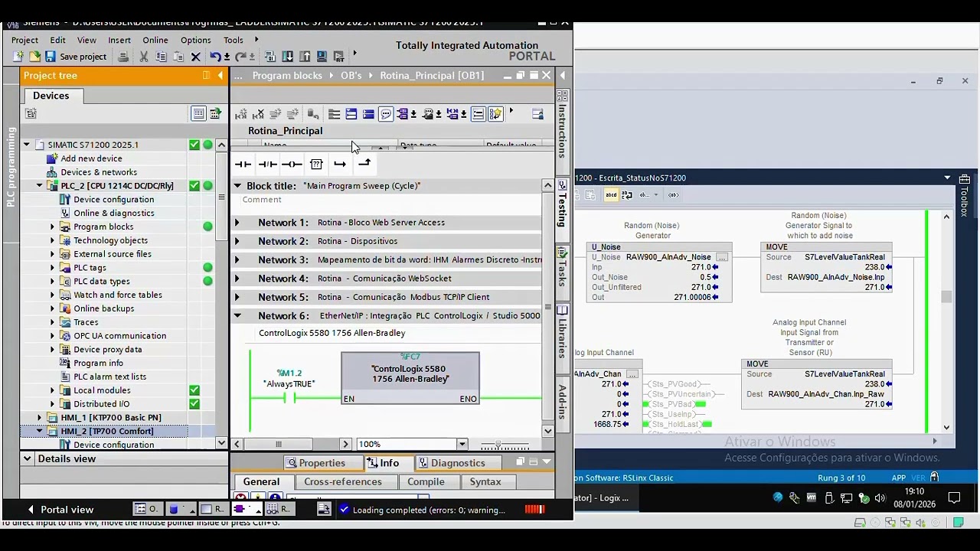Click the open branch icon
The image size is (980, 551).
click(340, 164)
